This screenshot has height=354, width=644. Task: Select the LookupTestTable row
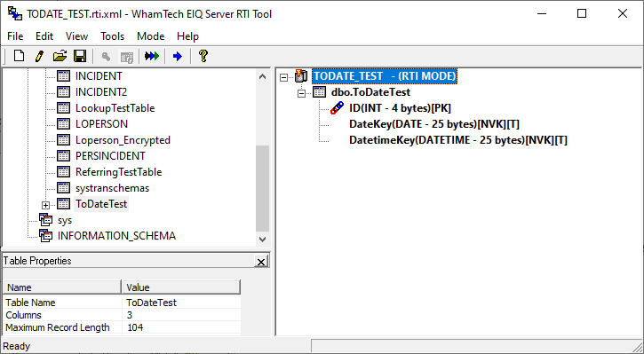click(x=115, y=108)
